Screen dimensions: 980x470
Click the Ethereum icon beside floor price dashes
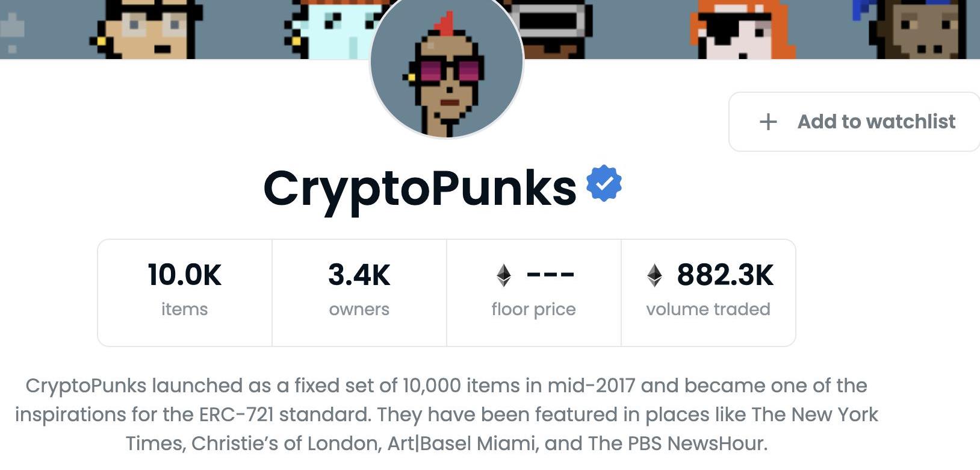504,275
